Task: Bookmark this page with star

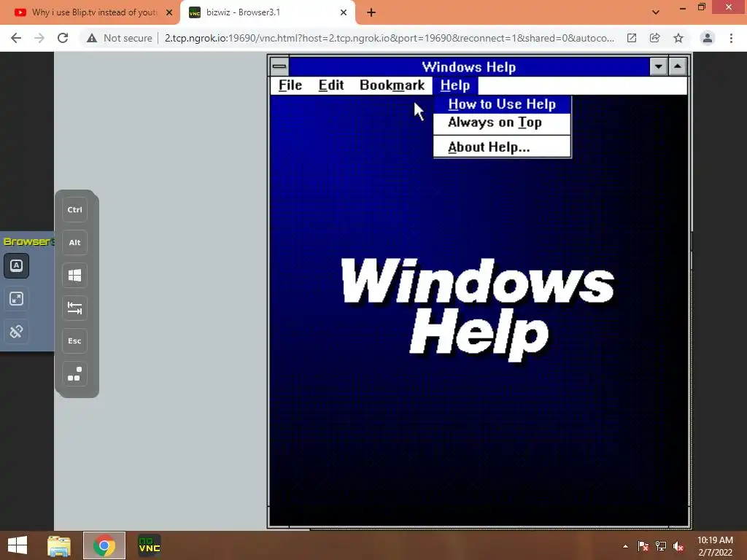Action: [678, 38]
